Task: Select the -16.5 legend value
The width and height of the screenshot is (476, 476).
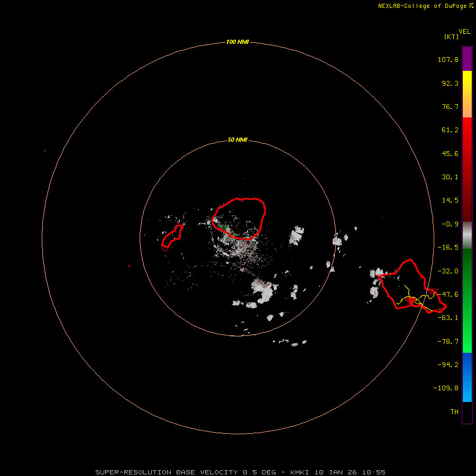Action: pos(448,248)
